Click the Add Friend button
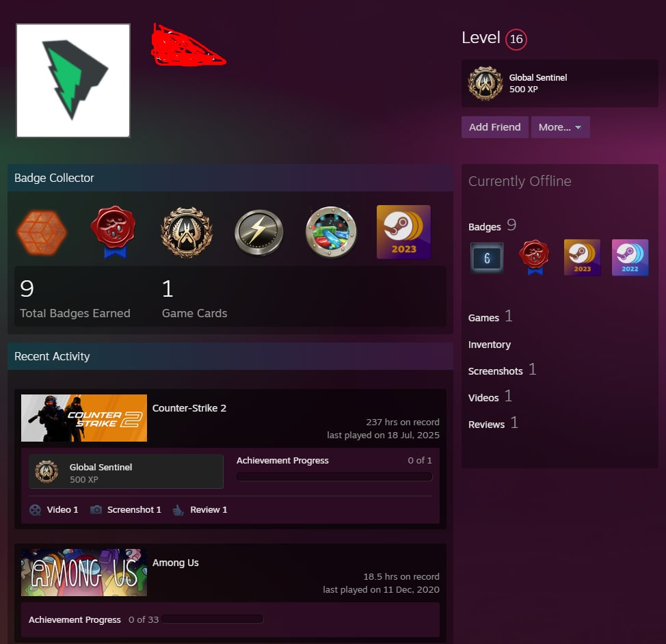Image resolution: width=666 pixels, height=644 pixels. tap(495, 127)
